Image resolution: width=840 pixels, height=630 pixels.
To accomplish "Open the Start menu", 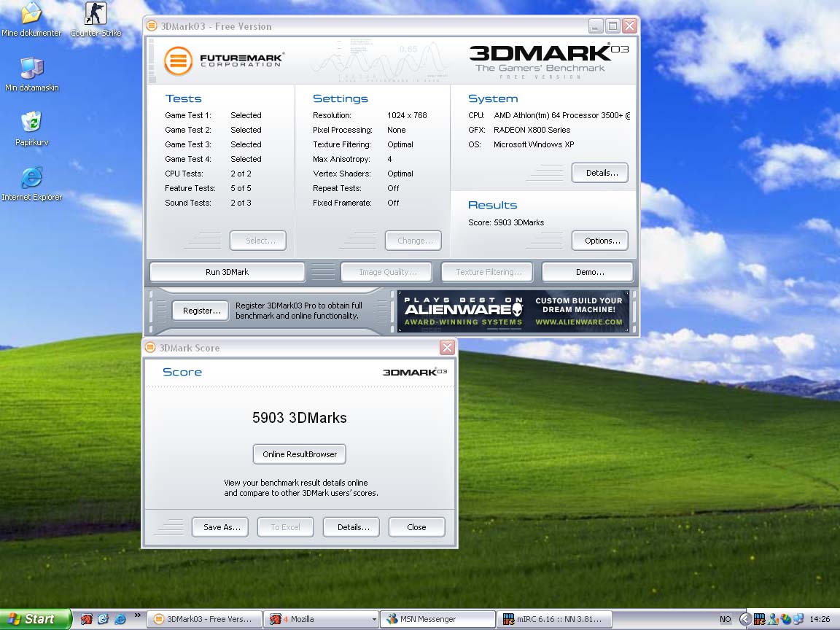I will (x=35, y=619).
